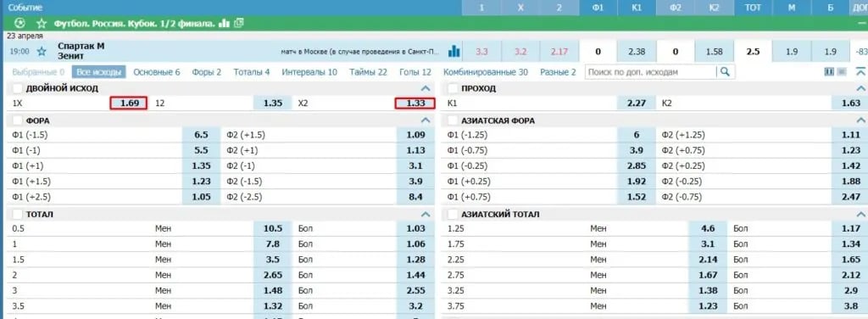Choose X2 double chance odds 1.33

point(415,103)
